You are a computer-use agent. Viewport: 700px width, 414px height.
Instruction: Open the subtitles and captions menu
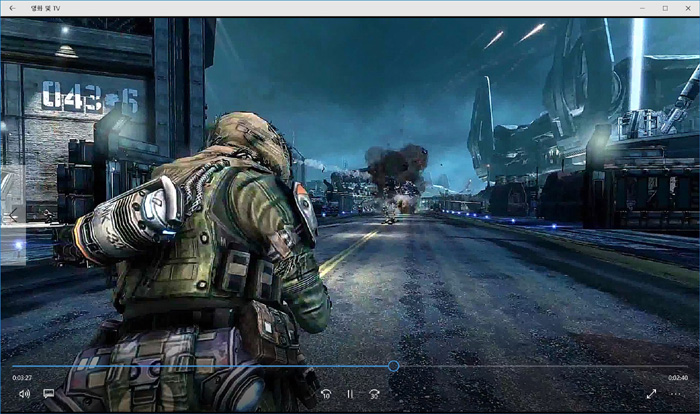pos(48,394)
